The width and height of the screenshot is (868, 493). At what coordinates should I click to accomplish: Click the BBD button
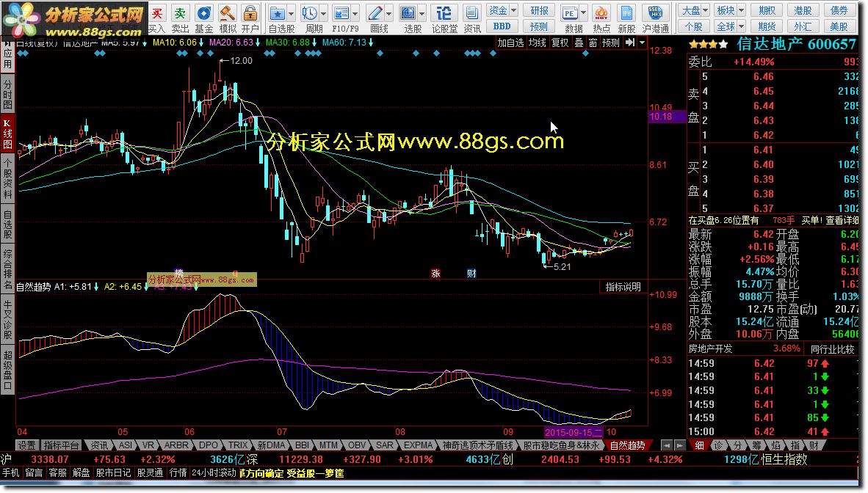click(x=502, y=26)
